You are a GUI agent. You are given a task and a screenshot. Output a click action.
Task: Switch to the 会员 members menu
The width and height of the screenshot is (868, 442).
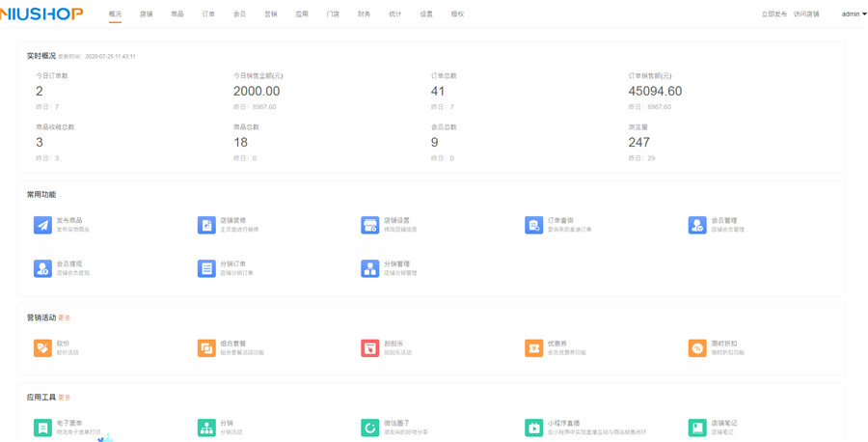click(x=240, y=14)
